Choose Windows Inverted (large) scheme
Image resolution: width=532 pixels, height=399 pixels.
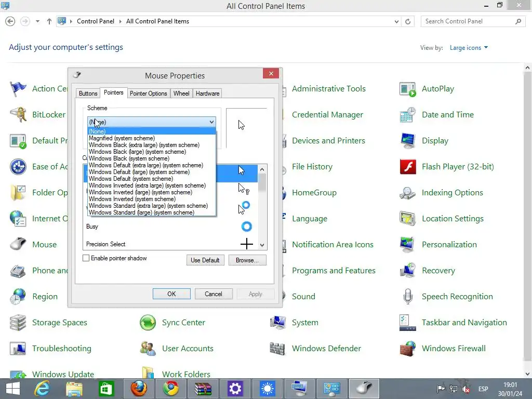point(151,192)
